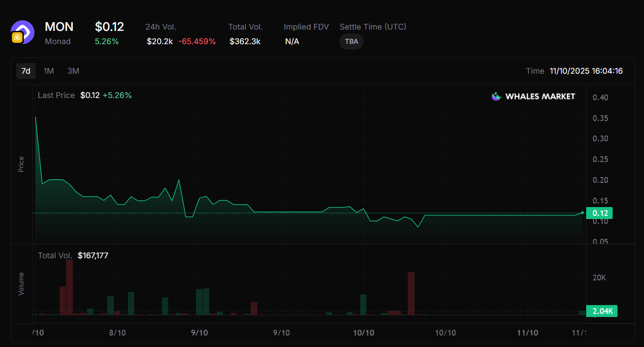The image size is (644, 347).
Task: Click the TBA settle time badge
Action: pyautogui.click(x=351, y=41)
